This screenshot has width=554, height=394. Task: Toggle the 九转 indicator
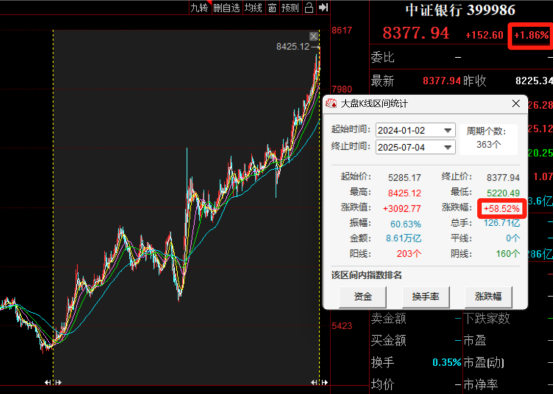click(199, 8)
